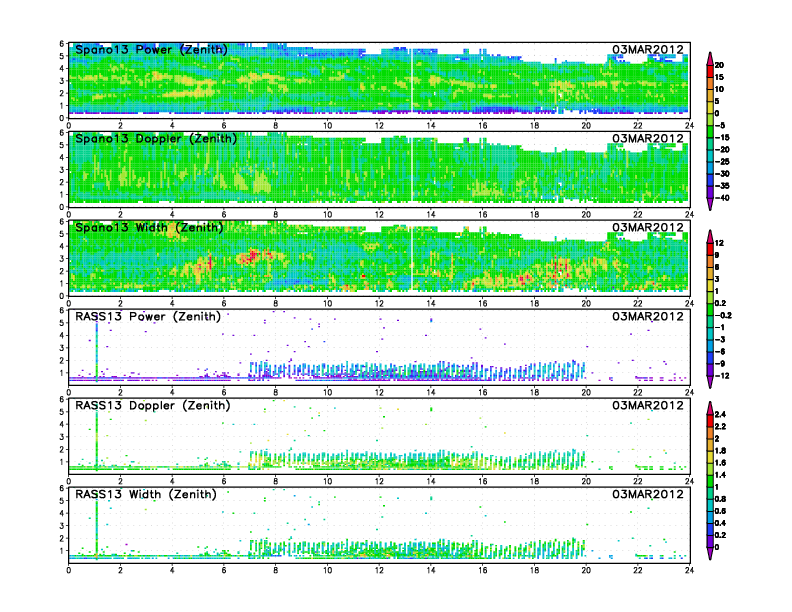Click hour 24 tick label under RASS13 Width plot
Viewport: 792px width, 612px height.
click(x=689, y=570)
